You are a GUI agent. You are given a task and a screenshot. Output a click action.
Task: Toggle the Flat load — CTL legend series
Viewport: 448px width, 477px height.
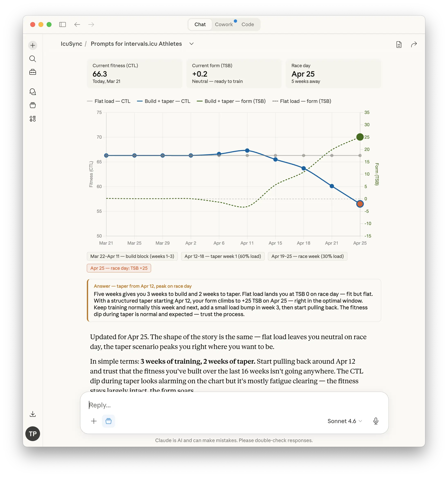click(x=109, y=101)
